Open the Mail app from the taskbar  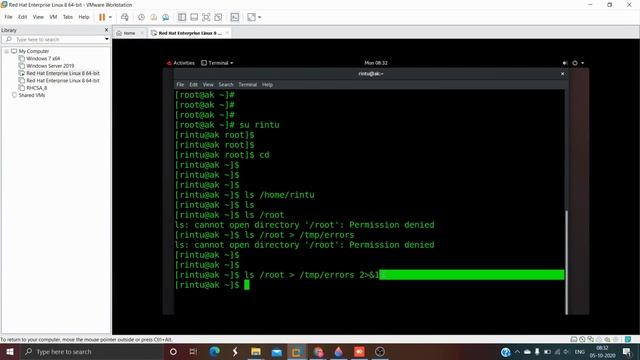click(277, 351)
